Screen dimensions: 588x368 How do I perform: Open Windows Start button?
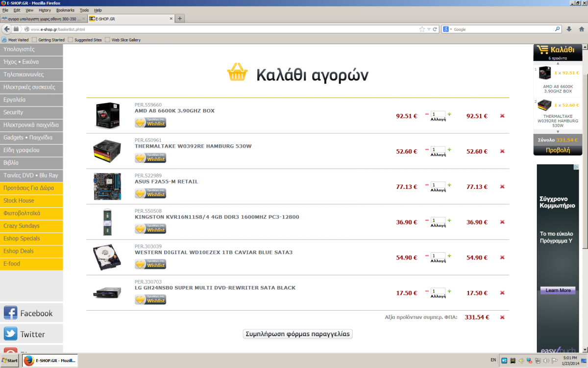click(9, 360)
